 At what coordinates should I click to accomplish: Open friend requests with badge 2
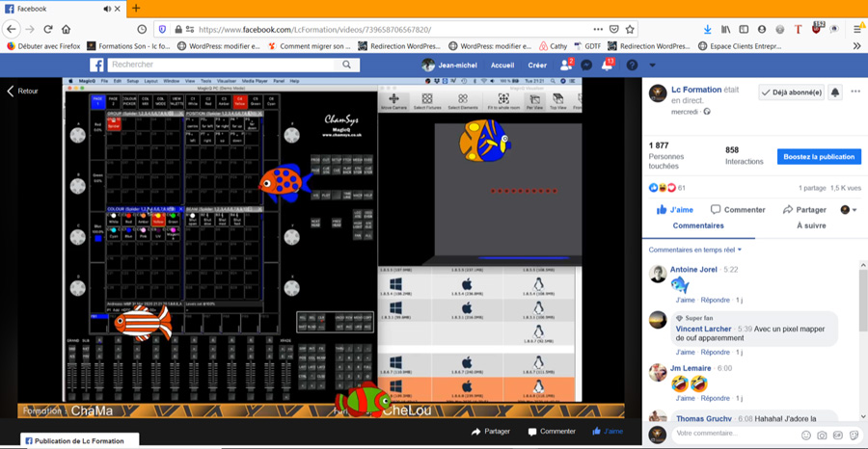pos(566,65)
